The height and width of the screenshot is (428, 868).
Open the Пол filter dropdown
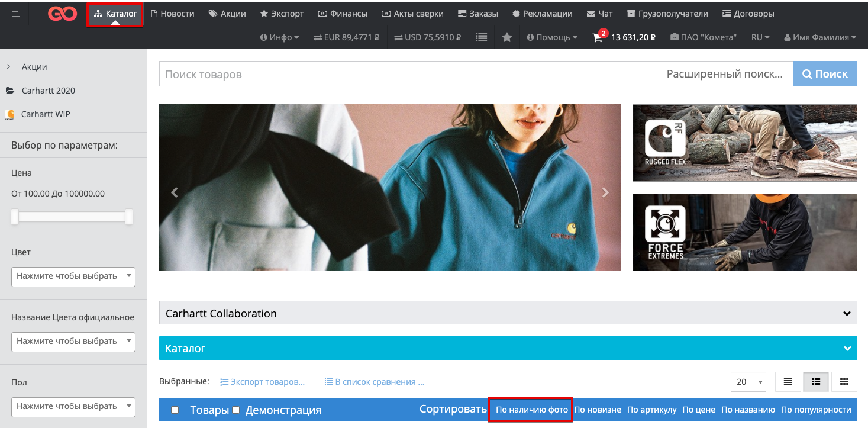73,407
